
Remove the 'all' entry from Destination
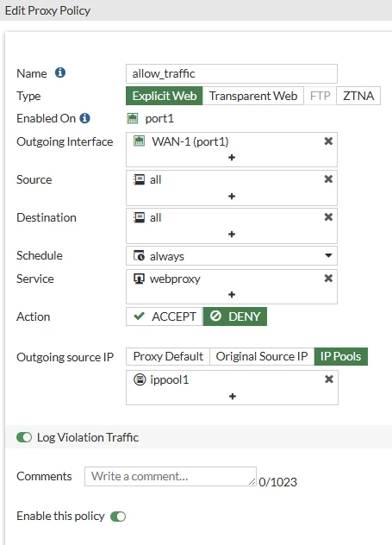point(328,217)
